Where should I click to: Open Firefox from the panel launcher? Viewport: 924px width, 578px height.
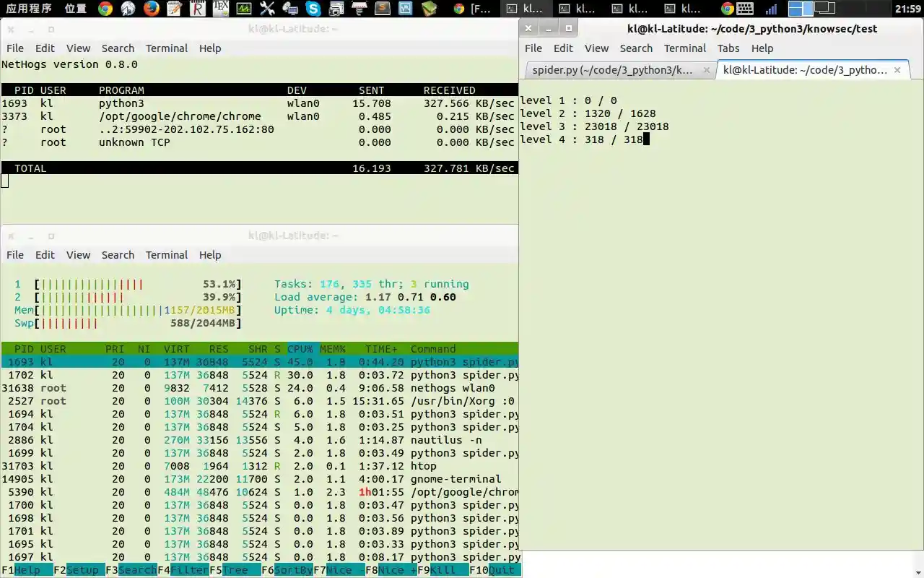point(151,9)
